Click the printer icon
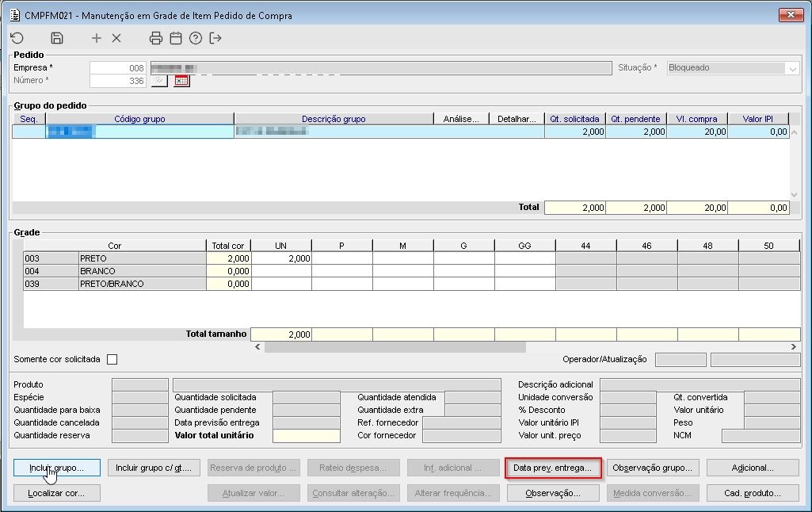Screen dimensions: 812x512 pos(156,38)
